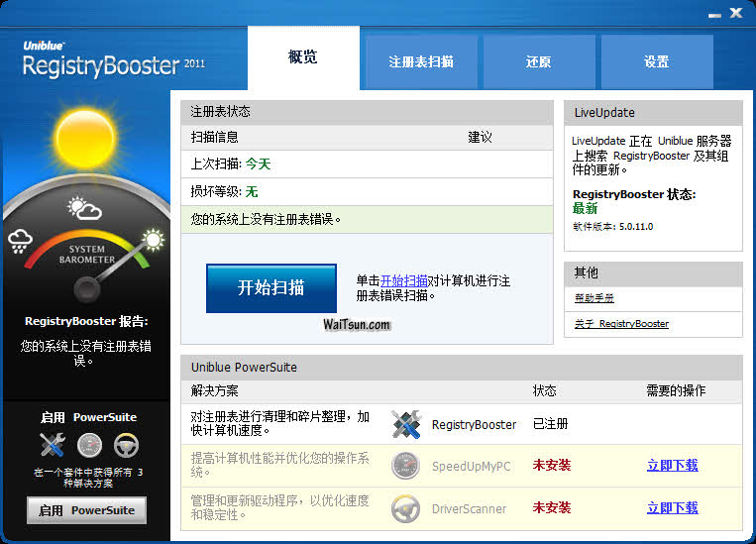Screen dimensions: 756x544
Task: Click the crossed tools icon in left PowerSuite panel
Action: (52, 445)
